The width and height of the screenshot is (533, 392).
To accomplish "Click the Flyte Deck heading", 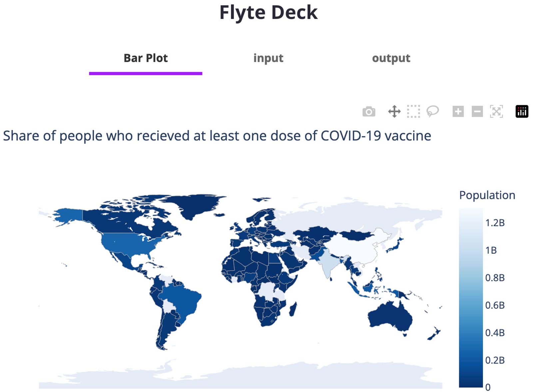I will [x=268, y=12].
